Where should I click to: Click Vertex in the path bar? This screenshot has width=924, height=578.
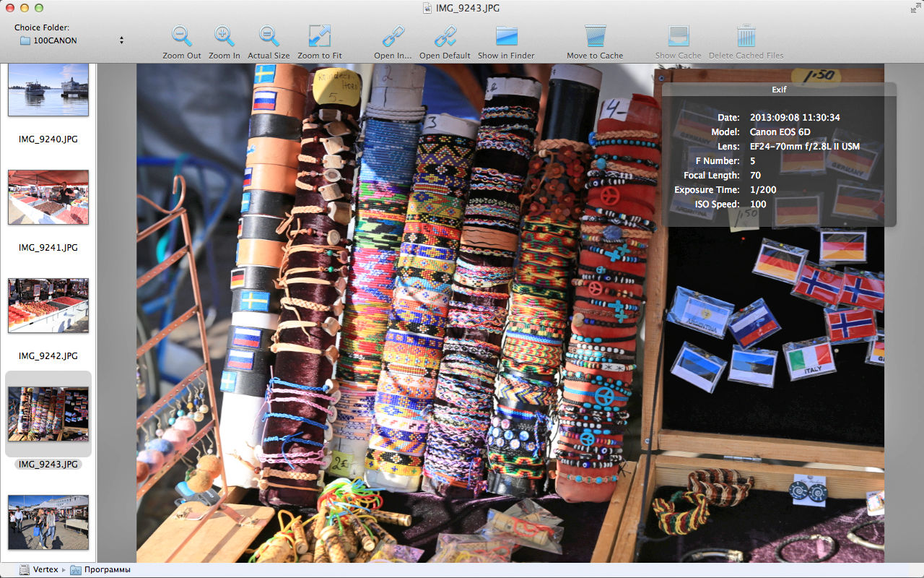pyautogui.click(x=45, y=570)
